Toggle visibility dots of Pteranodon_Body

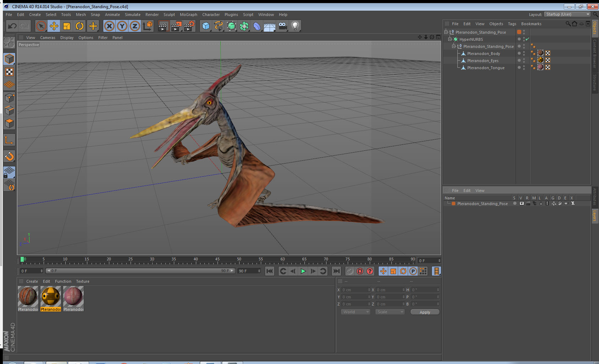tap(524, 53)
